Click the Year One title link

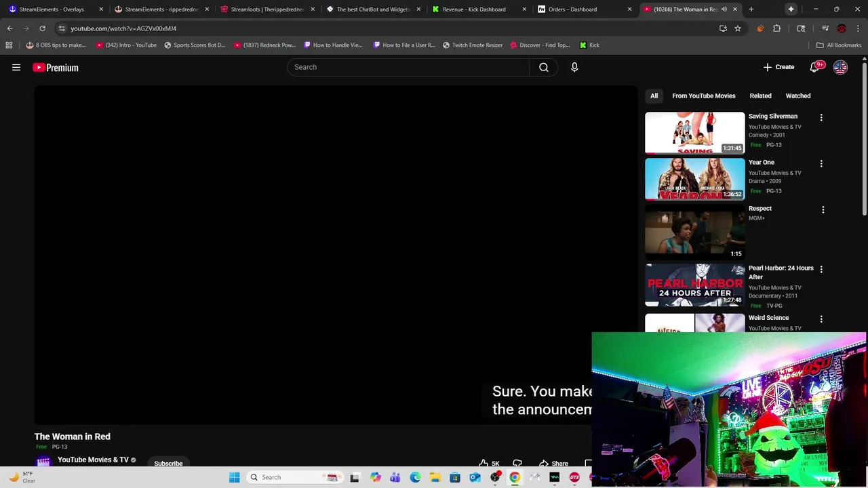(761, 162)
